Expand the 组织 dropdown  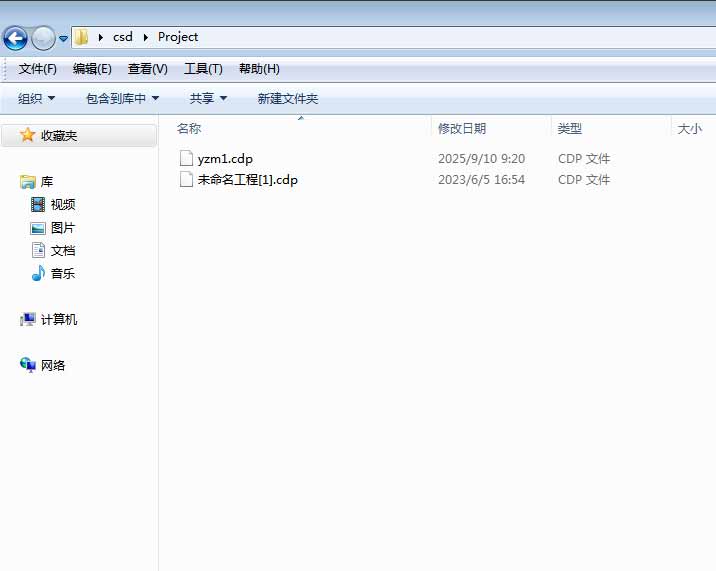(x=37, y=98)
